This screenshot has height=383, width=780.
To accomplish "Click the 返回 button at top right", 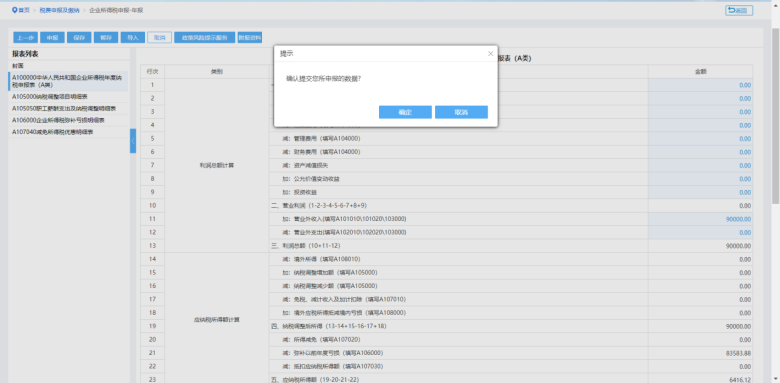I will (739, 10).
